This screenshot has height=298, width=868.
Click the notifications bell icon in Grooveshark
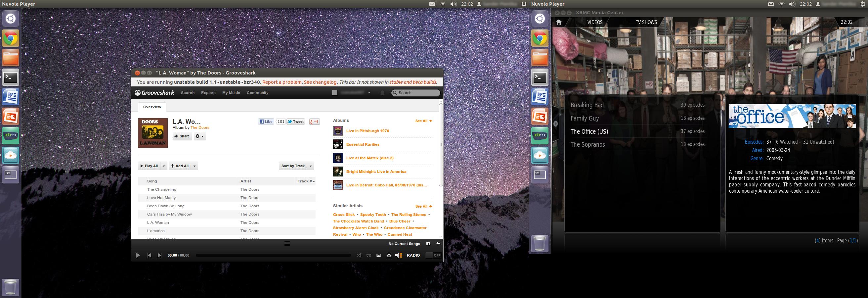coord(382,93)
